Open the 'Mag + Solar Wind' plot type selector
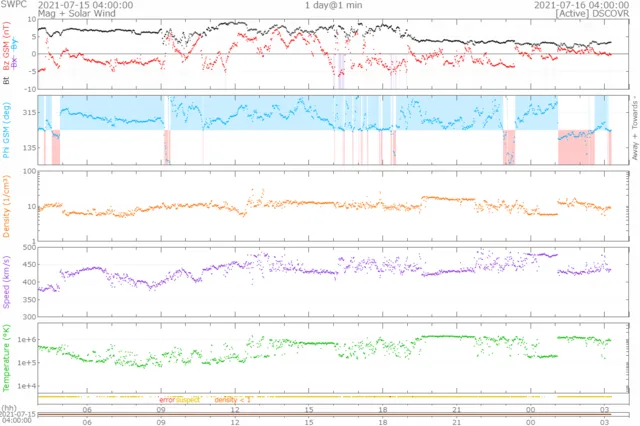This screenshot has width=640, height=426. (77, 14)
